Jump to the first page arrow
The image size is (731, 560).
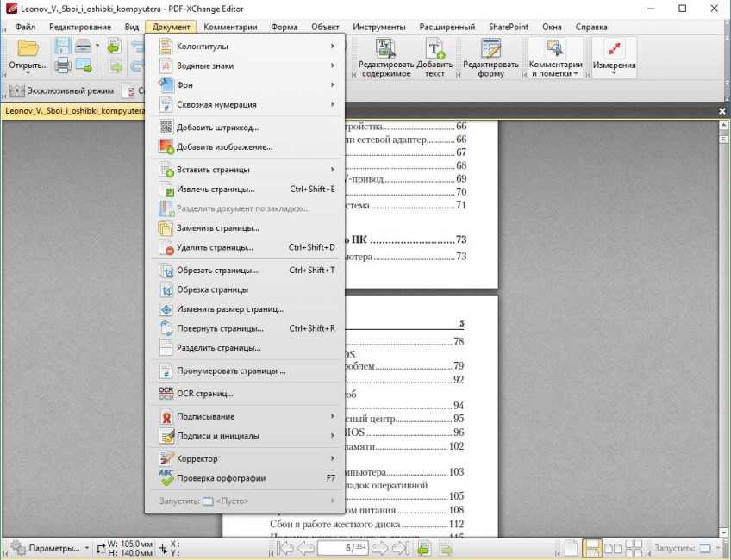click(x=286, y=548)
